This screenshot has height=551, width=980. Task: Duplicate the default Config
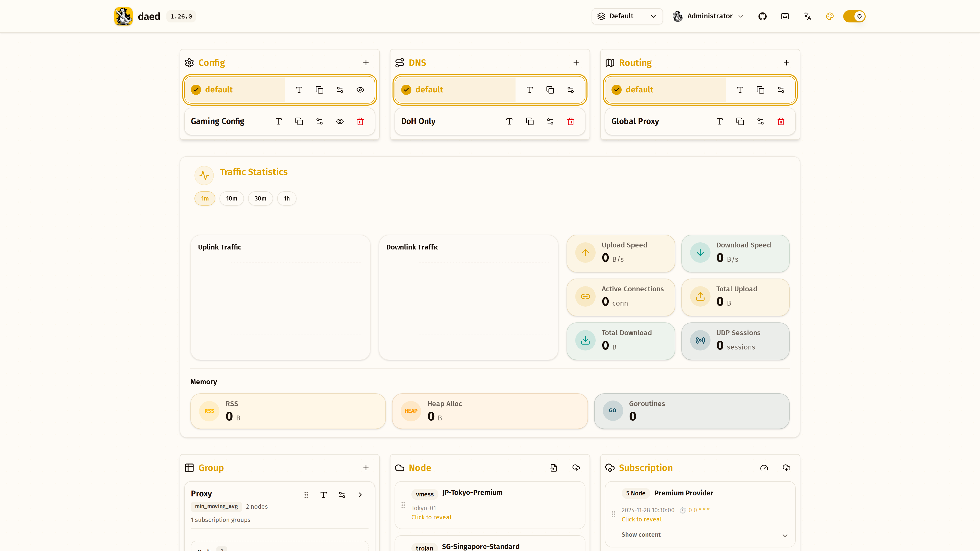tap(320, 90)
